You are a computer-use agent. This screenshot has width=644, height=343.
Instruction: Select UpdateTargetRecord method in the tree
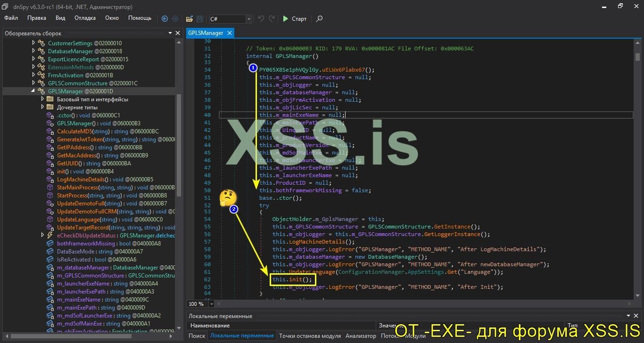coord(116,228)
